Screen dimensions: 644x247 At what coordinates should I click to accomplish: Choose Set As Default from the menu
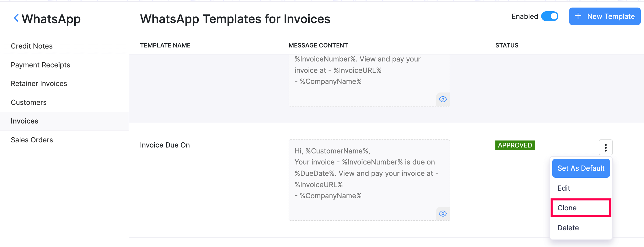tap(581, 168)
